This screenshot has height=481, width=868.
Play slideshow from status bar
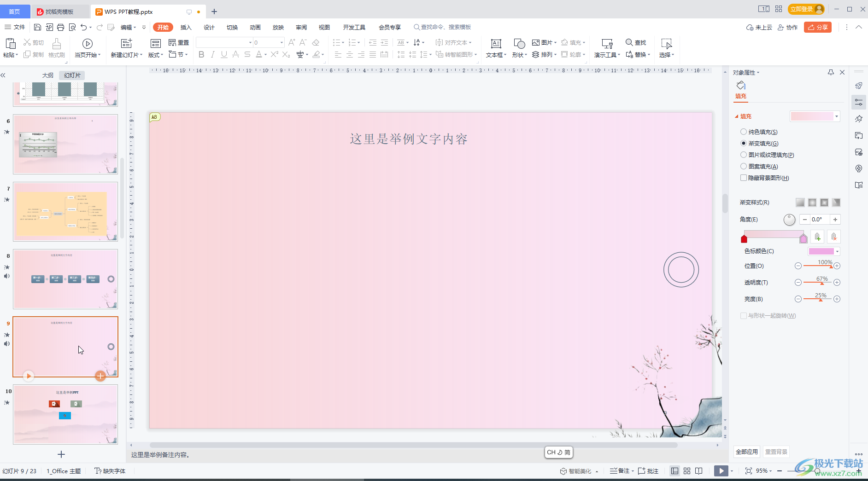(x=721, y=471)
